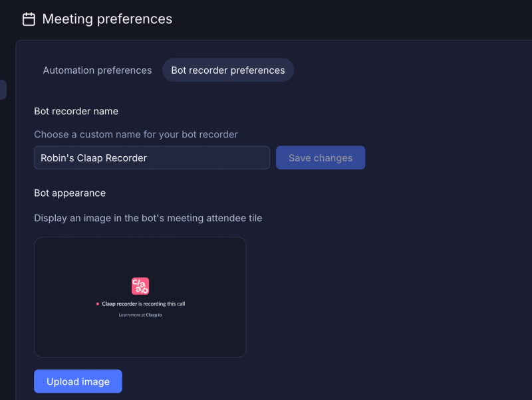This screenshot has height=400, width=532.
Task: Click the pink Claap logo in preview
Action: click(140, 286)
